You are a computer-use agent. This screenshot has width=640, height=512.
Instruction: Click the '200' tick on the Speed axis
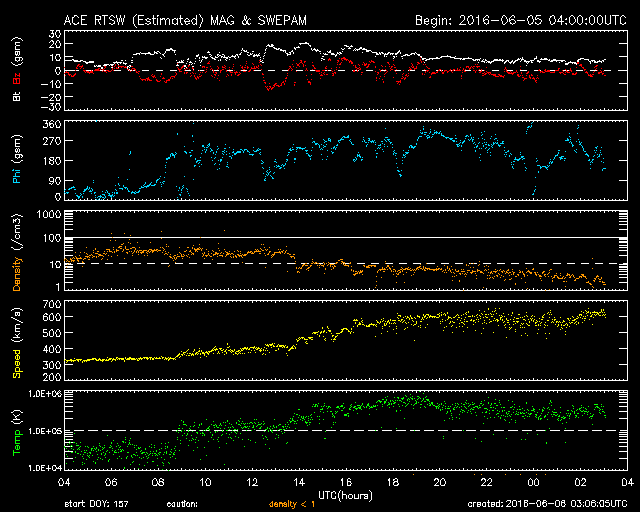click(x=52, y=376)
